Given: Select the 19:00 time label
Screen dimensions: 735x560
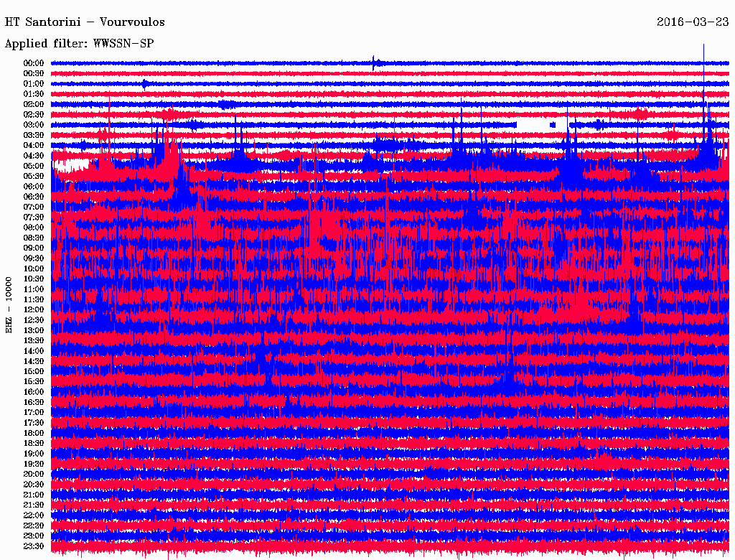Looking at the screenshot, I should (34, 454).
